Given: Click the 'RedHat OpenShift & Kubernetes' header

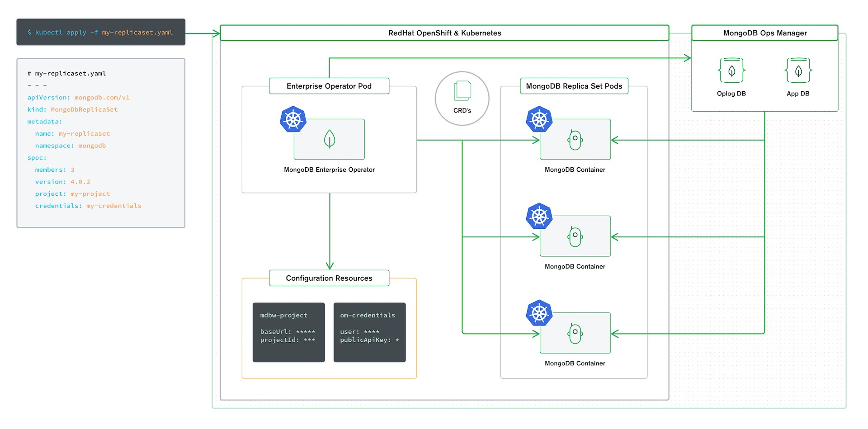Looking at the screenshot, I should point(444,33).
